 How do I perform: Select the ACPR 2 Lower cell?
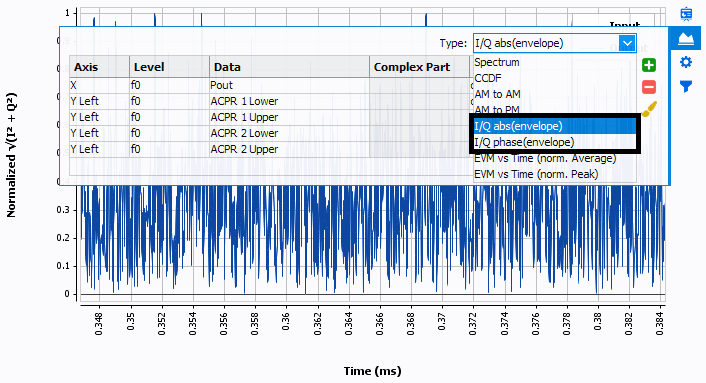click(x=290, y=133)
